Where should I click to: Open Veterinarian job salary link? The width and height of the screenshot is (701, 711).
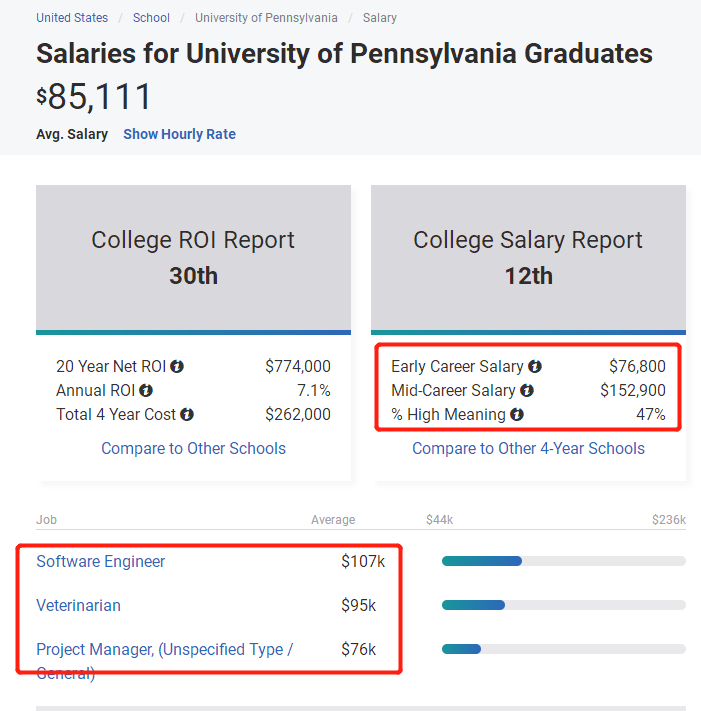78,605
